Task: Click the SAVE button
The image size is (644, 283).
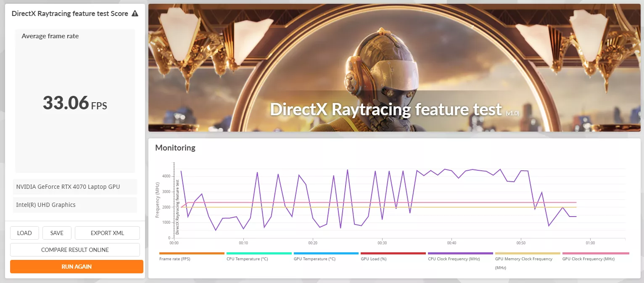Action: 57,233
